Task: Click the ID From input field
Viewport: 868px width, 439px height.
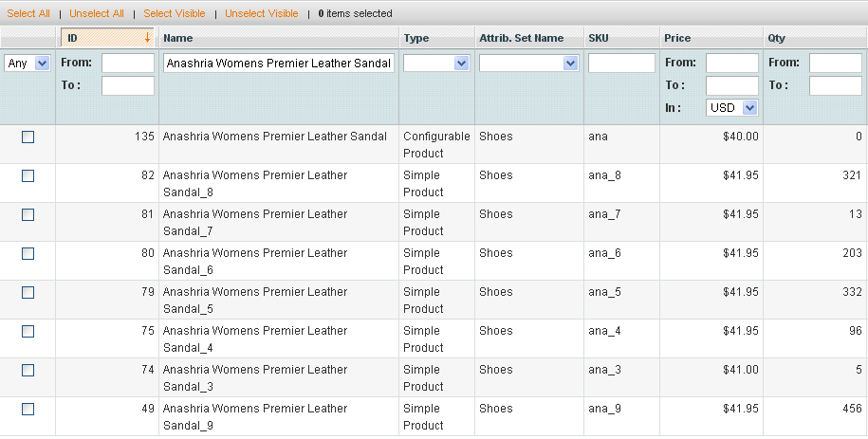Action: click(x=127, y=64)
